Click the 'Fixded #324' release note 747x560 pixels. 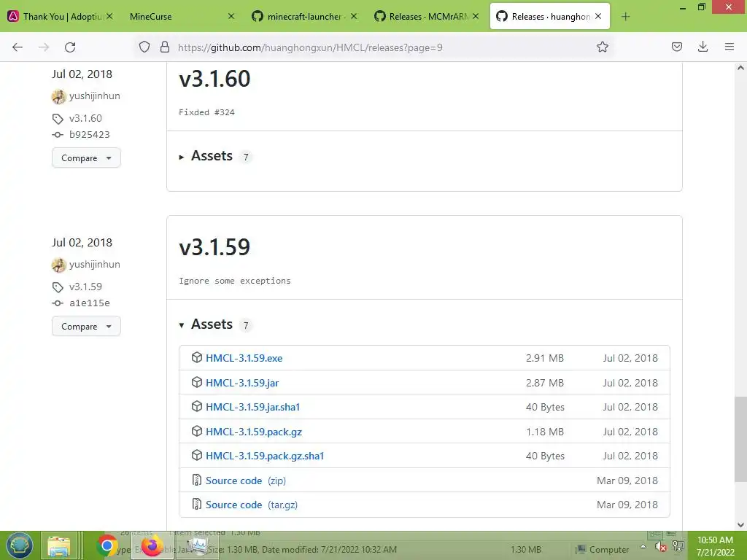coord(206,112)
